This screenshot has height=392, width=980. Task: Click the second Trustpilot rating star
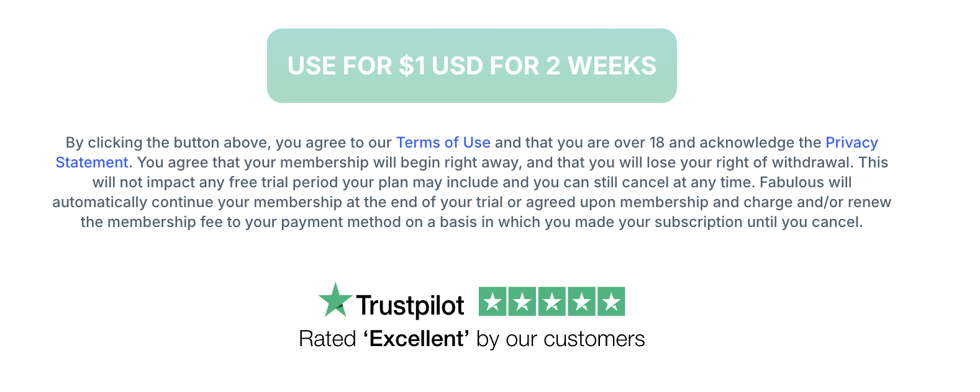point(522,302)
